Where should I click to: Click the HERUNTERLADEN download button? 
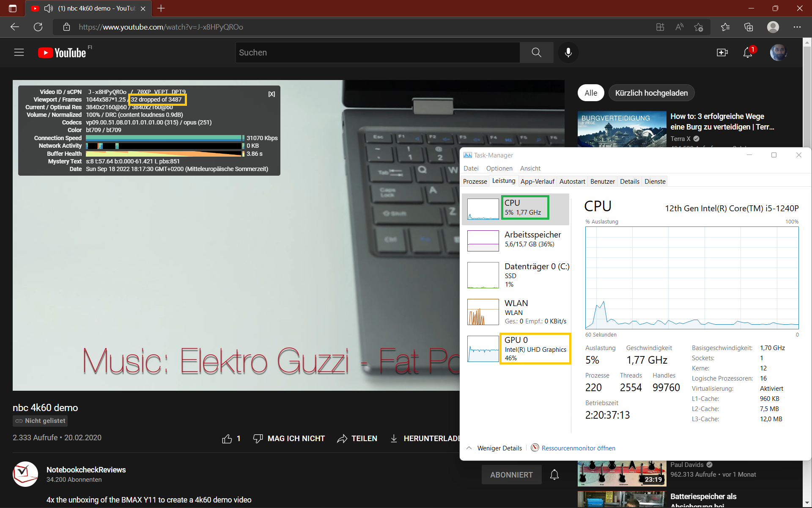[425, 439]
